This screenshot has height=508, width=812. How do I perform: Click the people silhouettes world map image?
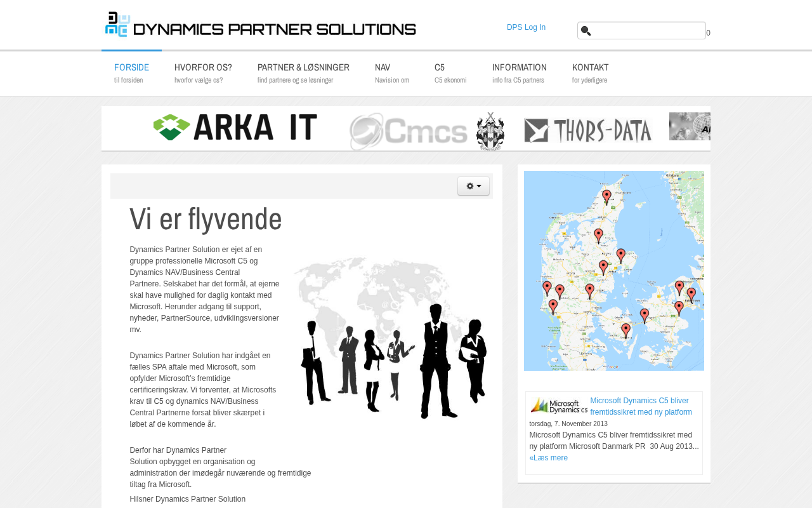(390, 337)
